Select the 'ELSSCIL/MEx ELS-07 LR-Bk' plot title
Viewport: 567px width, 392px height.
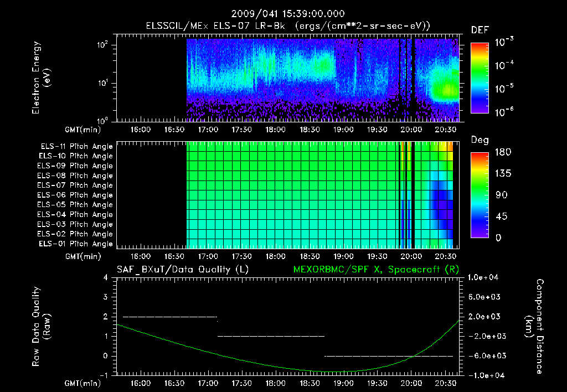click(215, 26)
